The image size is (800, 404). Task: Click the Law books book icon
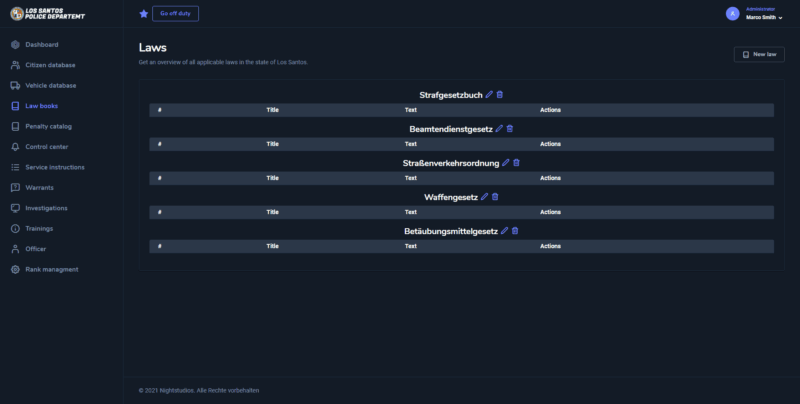[15, 106]
